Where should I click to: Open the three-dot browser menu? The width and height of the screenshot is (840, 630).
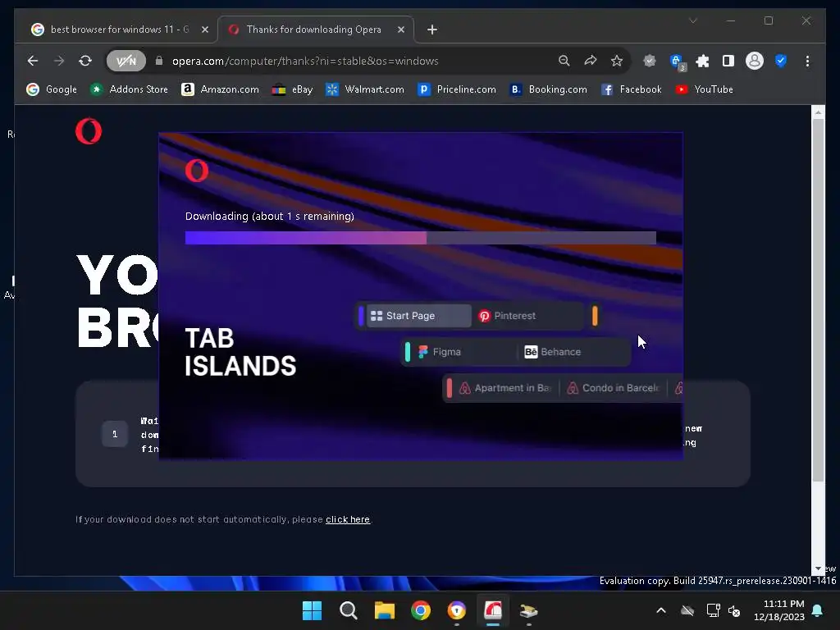pyautogui.click(x=807, y=61)
